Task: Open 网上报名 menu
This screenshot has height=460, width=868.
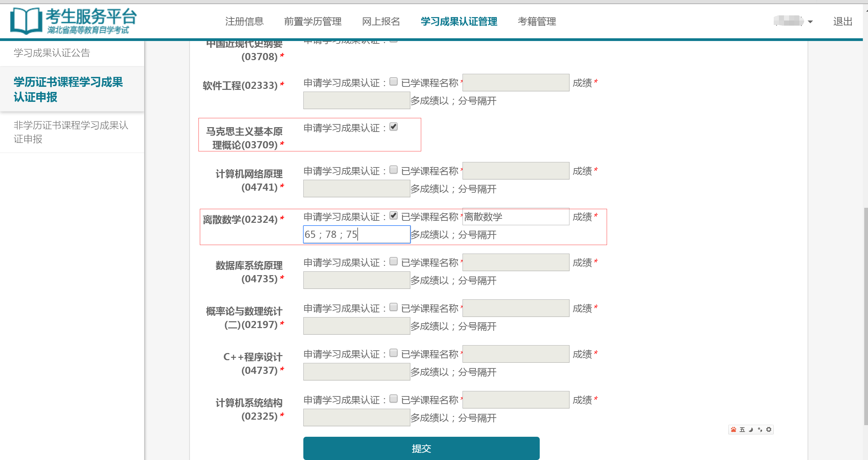Action: [x=381, y=22]
